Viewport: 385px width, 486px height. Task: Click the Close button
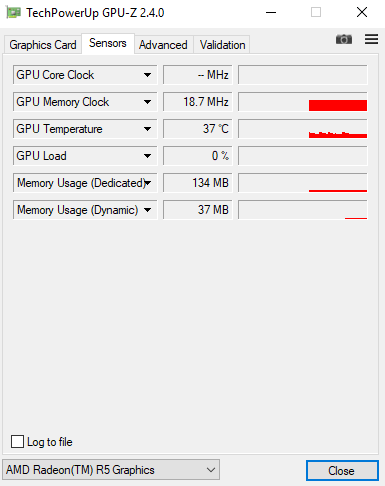(342, 471)
